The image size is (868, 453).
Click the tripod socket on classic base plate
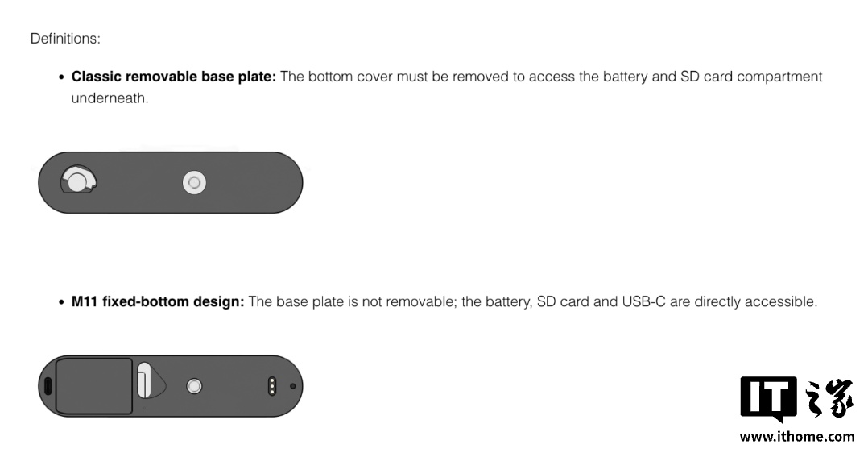pos(193,183)
